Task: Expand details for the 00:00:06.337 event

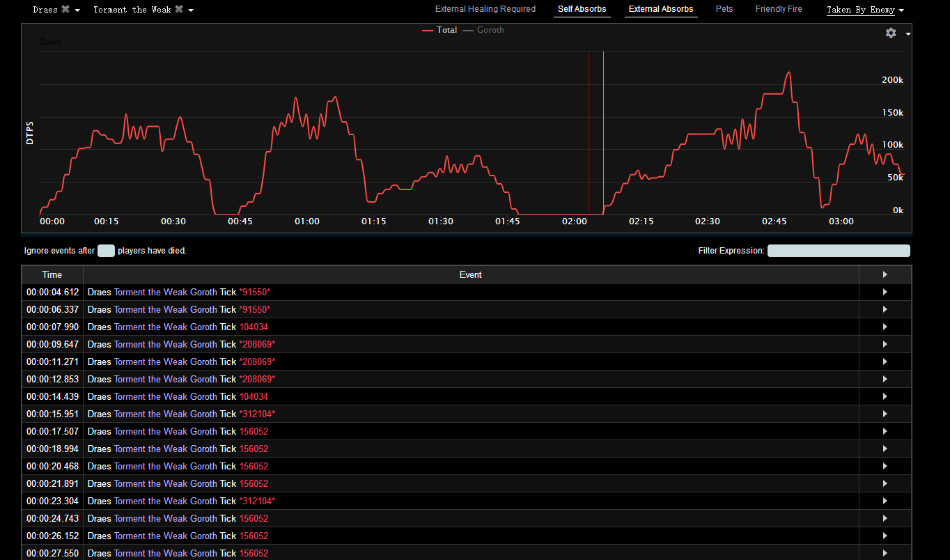Action: click(885, 309)
